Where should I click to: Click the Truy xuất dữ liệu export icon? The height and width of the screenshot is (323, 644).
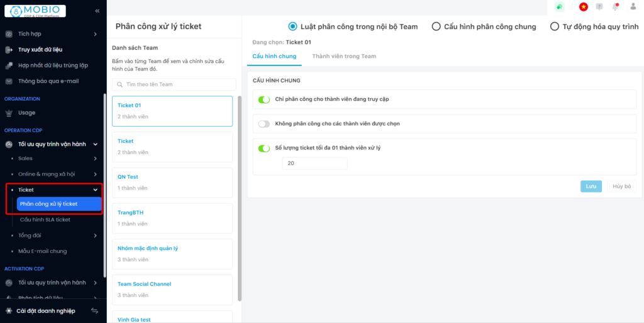[9, 50]
